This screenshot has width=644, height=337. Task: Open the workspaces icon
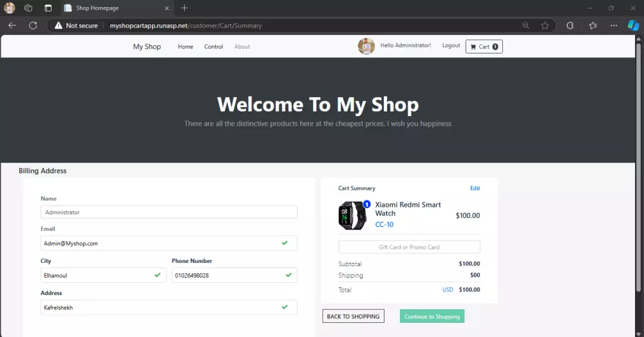click(x=28, y=8)
